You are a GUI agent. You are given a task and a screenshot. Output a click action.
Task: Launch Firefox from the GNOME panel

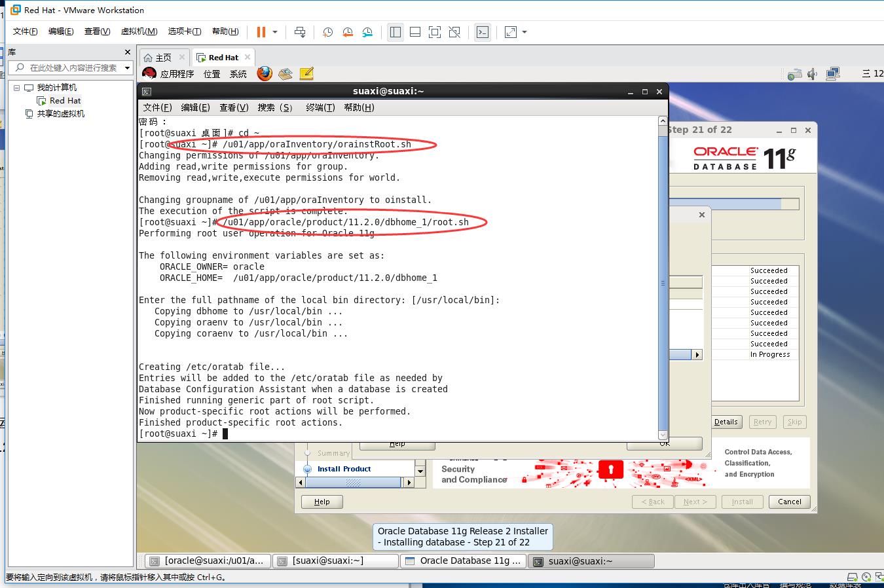click(x=265, y=73)
